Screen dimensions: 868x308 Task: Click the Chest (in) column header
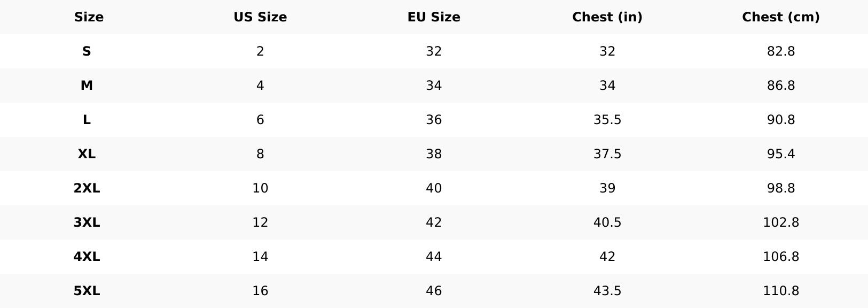point(607,17)
